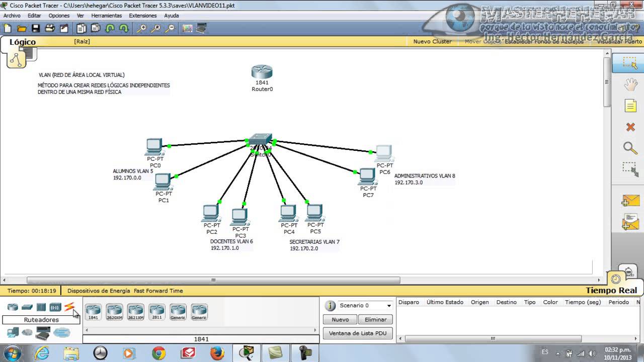The height and width of the screenshot is (362, 644).
Task: Click the green Undo arrow
Action: point(110,28)
